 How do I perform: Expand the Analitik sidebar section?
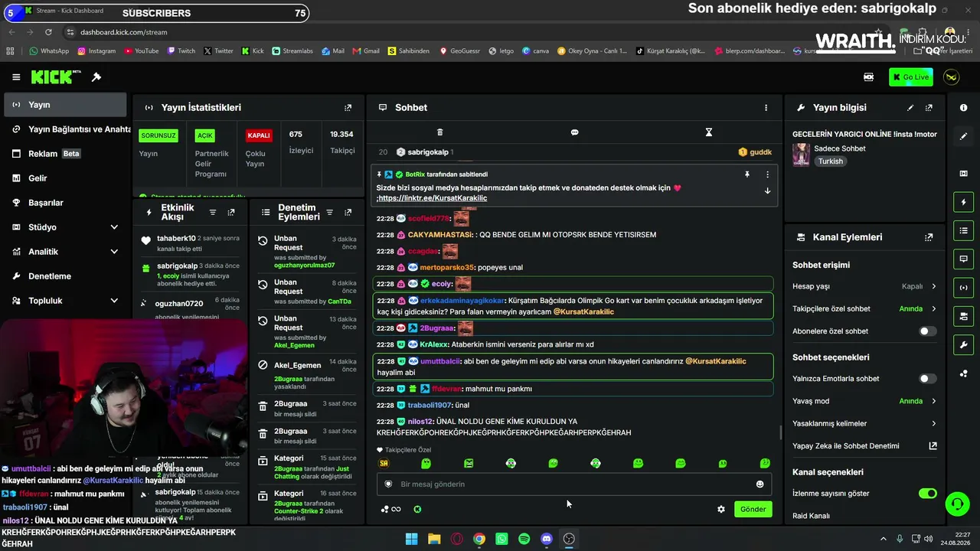(x=114, y=252)
